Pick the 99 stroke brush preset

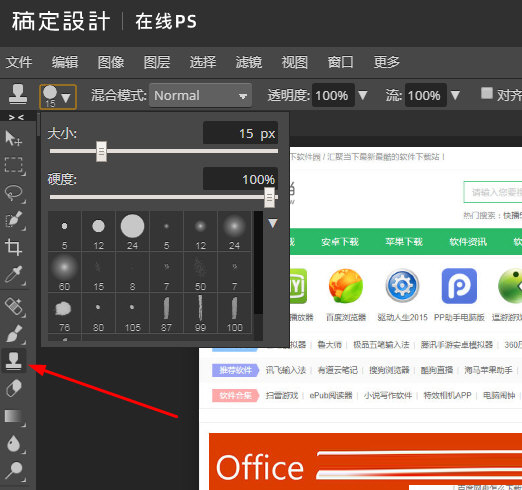pos(200,313)
